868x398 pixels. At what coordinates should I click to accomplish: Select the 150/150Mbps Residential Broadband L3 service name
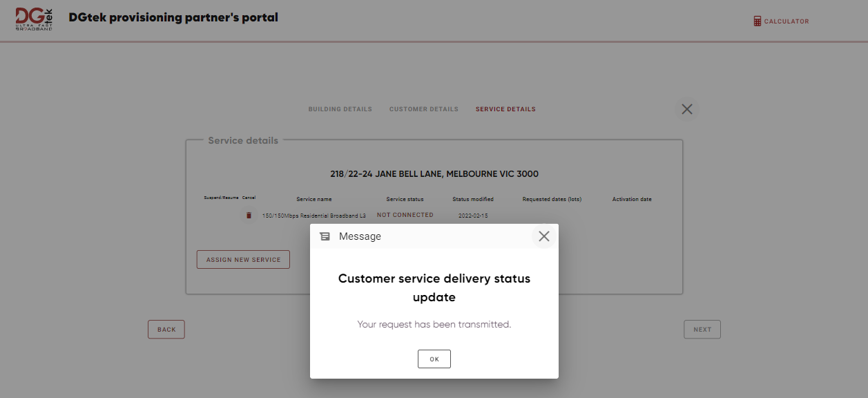(314, 215)
